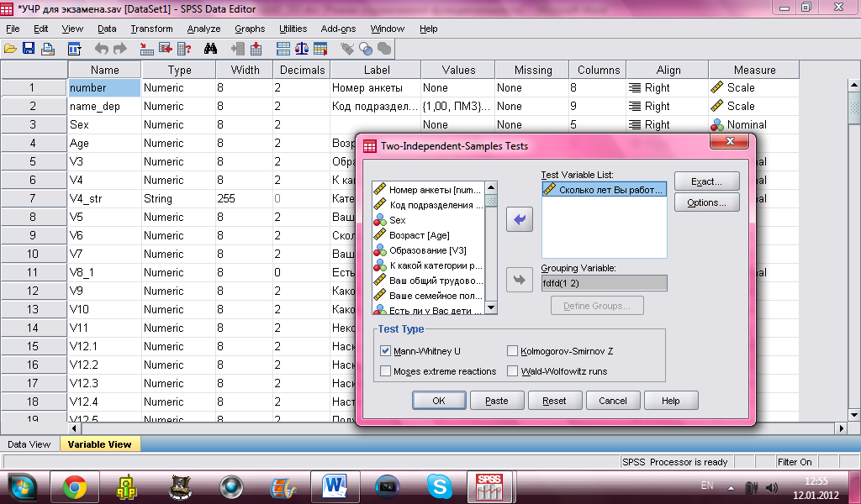Select 'Сколько лет Вы работ...' in Test Variable List
The height and width of the screenshot is (504, 861).
click(x=604, y=190)
